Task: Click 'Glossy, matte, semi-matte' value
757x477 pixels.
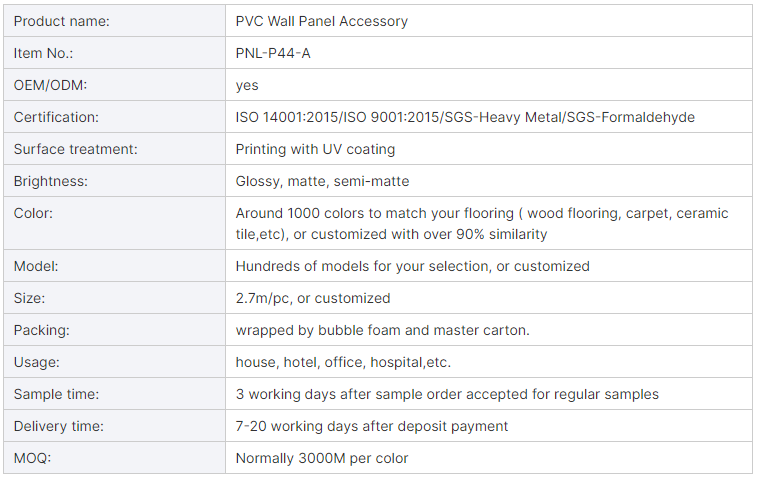Action: (322, 181)
